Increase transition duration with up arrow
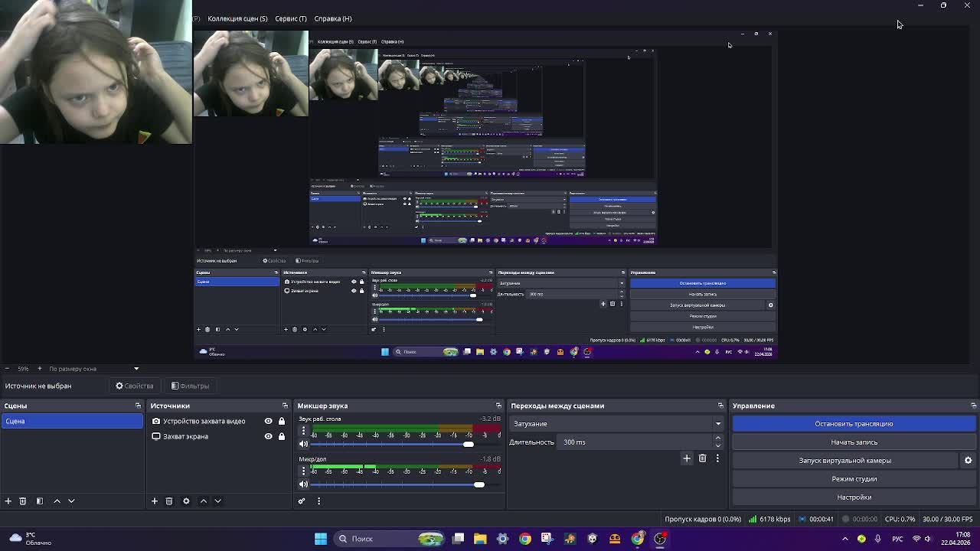This screenshot has width=980, height=551. click(x=717, y=439)
